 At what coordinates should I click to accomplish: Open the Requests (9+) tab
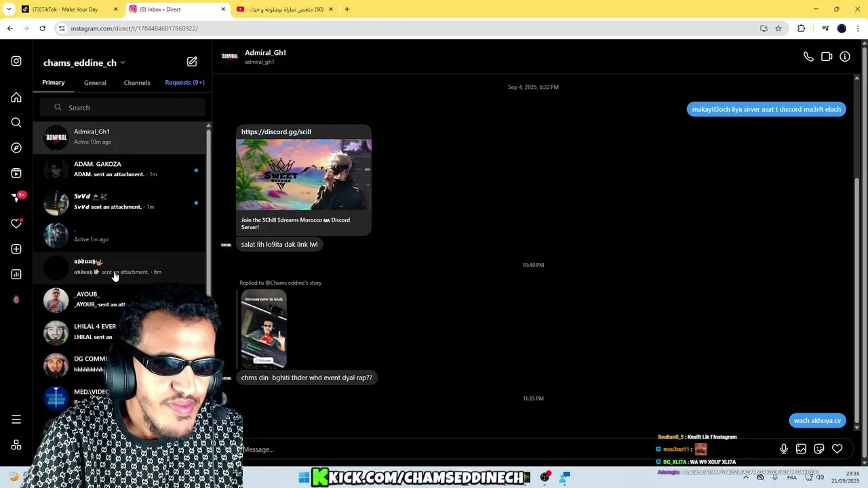click(x=184, y=83)
